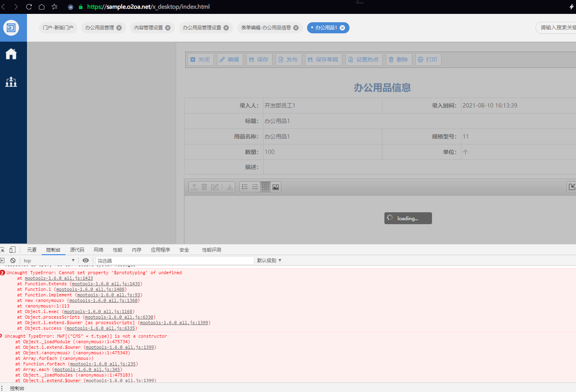Click the 保存 button
This screenshot has width=576, height=392.
259,60
